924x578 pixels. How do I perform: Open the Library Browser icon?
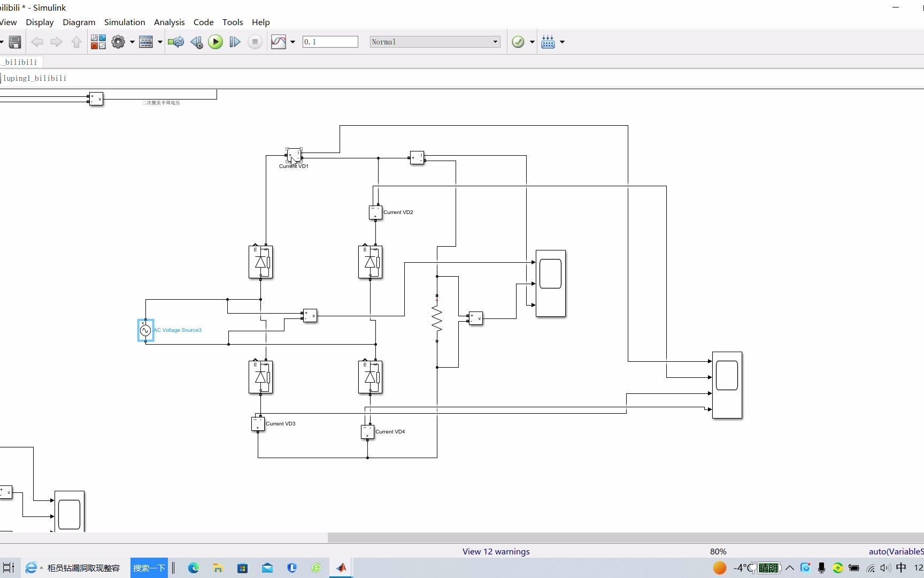(98, 42)
